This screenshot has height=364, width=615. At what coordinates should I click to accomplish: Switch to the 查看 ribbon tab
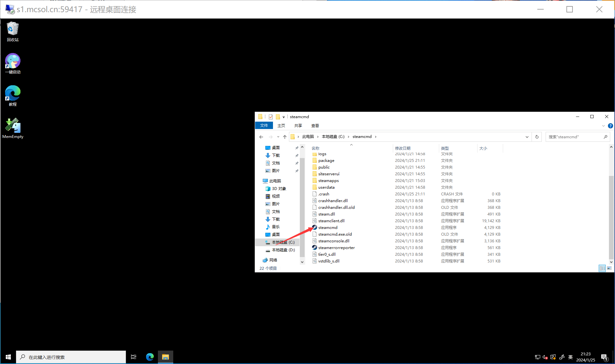point(315,126)
